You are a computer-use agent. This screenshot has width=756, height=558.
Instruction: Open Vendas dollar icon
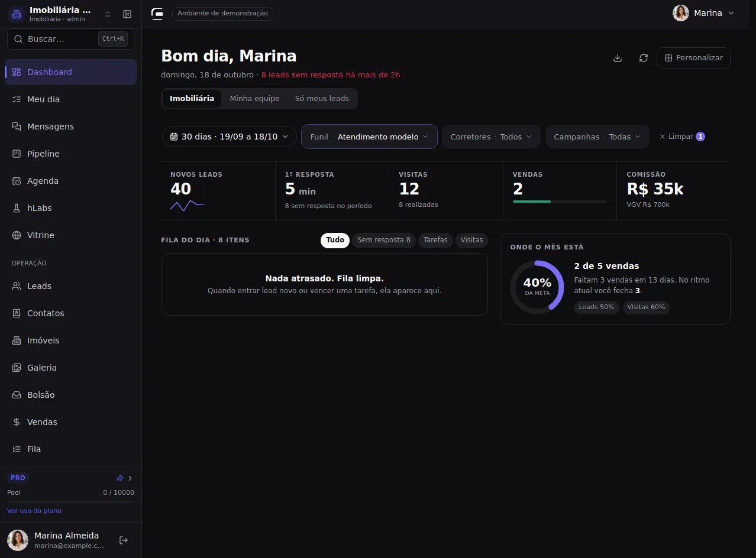pos(17,422)
